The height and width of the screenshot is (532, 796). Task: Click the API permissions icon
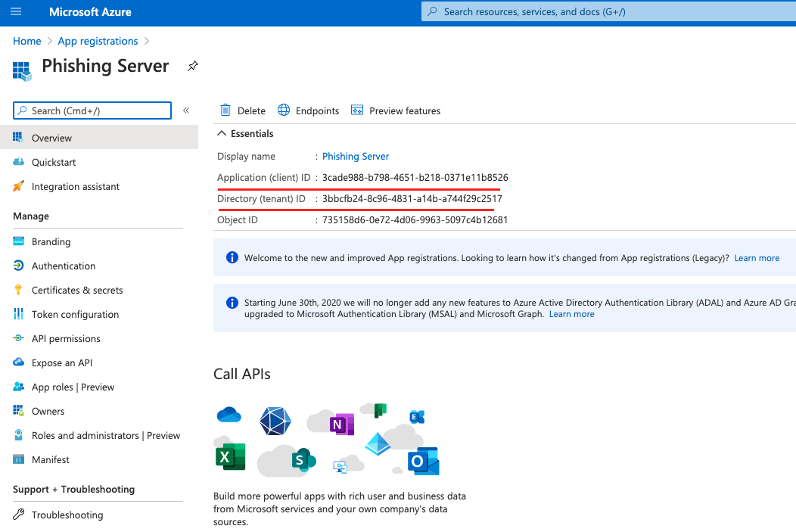point(18,338)
